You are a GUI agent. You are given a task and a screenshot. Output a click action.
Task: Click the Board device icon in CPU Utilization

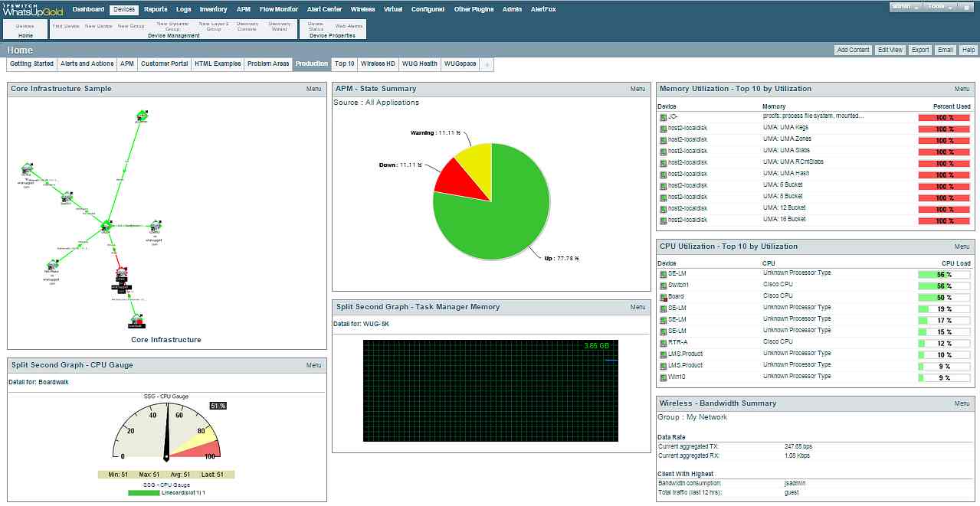[664, 297]
